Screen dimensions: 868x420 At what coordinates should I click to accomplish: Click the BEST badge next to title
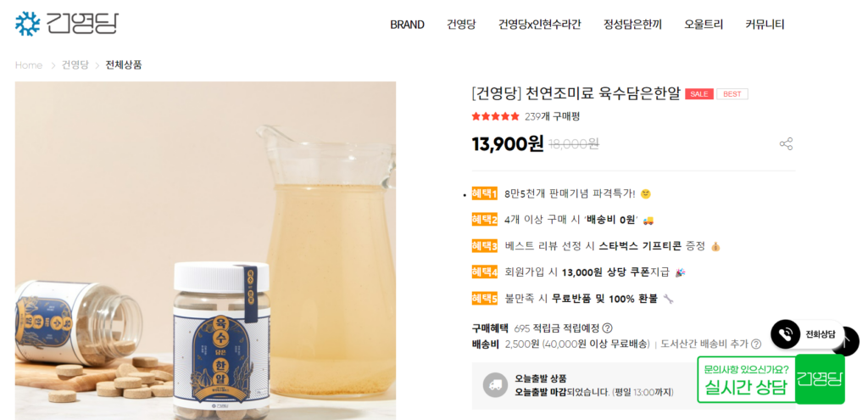[732, 94]
